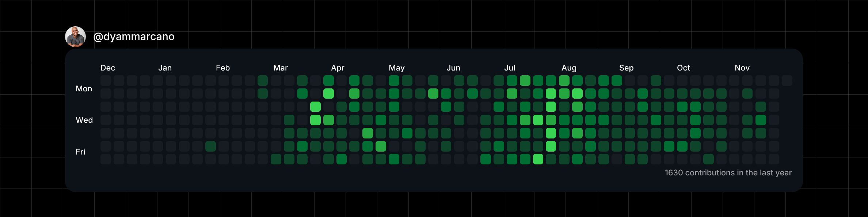Screen dimensions: 868x217
Task: Click the Apr month label
Action: coord(338,68)
